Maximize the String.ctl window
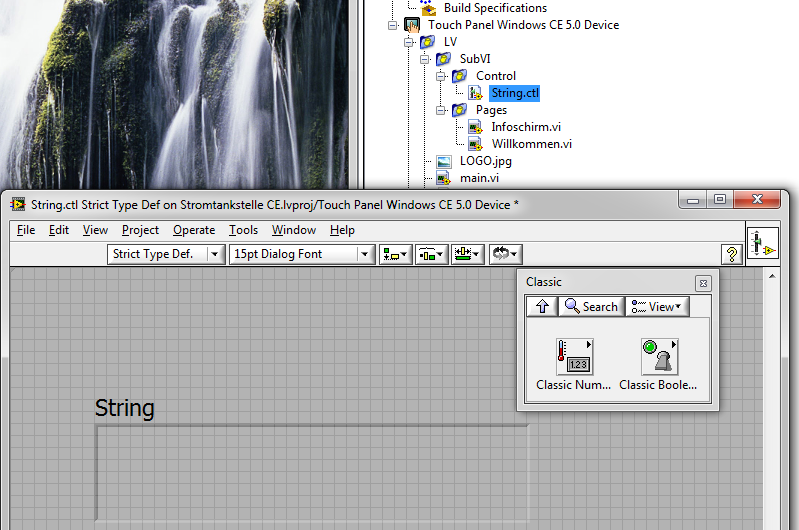This screenshot has width=799, height=530. click(x=720, y=200)
